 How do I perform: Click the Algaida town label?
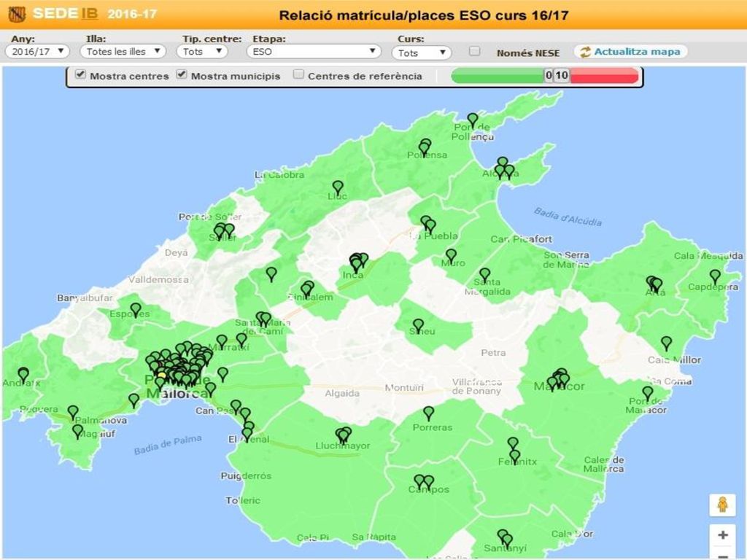tap(342, 393)
